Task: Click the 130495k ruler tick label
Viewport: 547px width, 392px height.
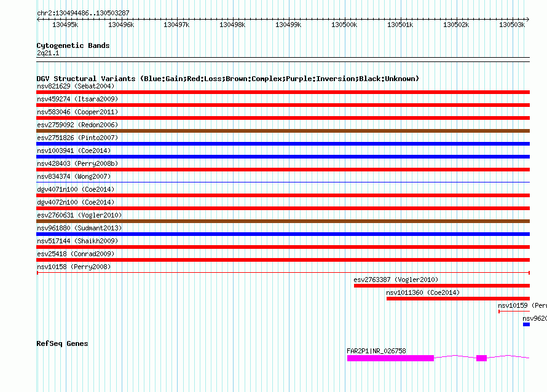Action: click(x=65, y=25)
